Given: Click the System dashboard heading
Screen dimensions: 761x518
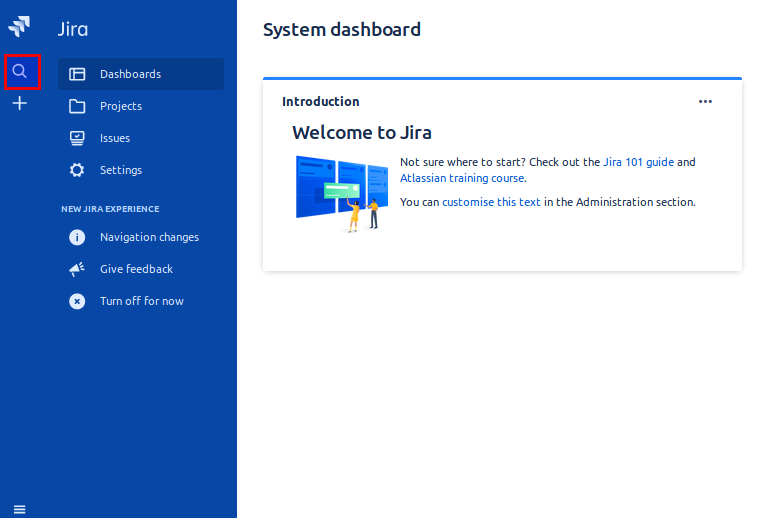Looking at the screenshot, I should tap(342, 30).
